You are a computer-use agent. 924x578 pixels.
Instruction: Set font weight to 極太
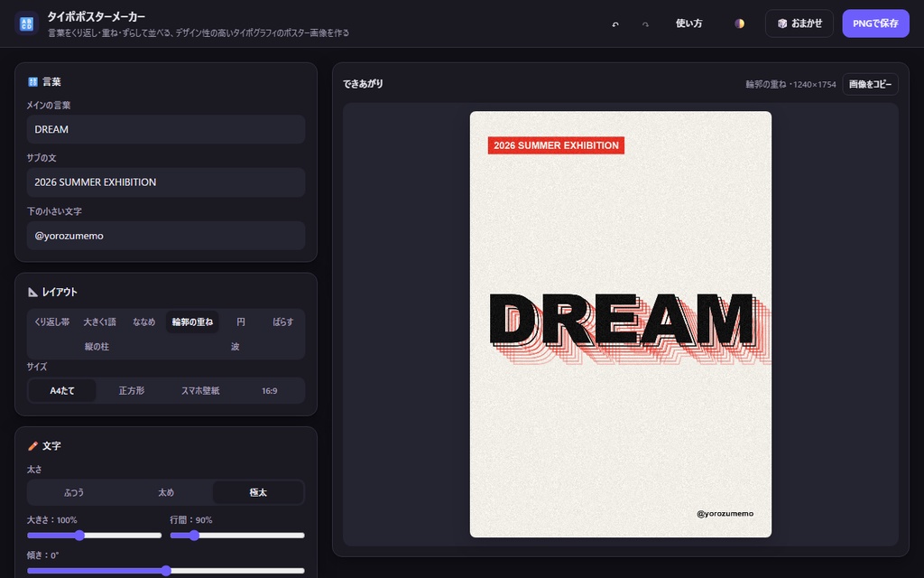pos(258,492)
